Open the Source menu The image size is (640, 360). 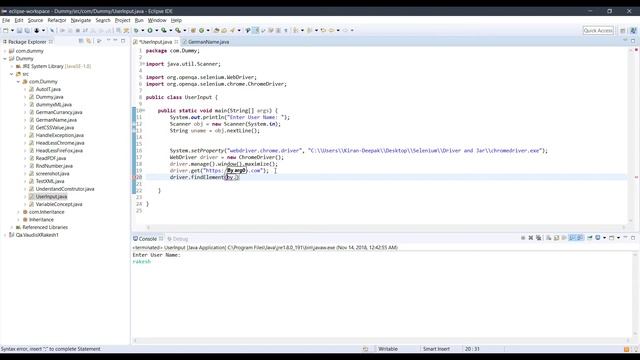click(35, 20)
